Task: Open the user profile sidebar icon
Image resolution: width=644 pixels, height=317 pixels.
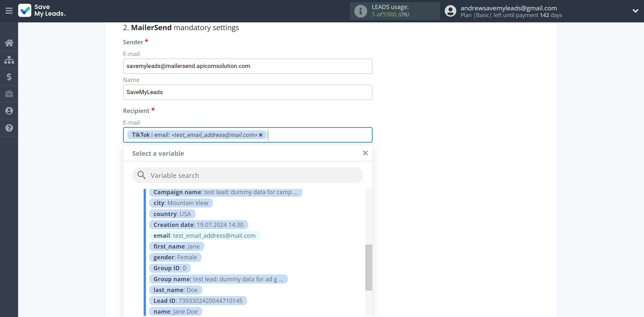Action: 9,111
